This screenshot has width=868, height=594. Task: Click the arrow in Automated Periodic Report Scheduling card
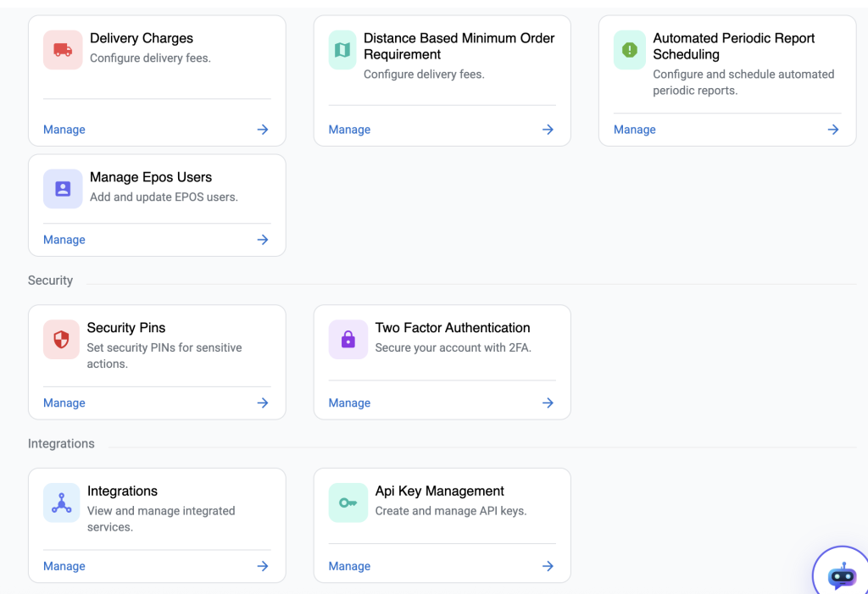pos(833,130)
